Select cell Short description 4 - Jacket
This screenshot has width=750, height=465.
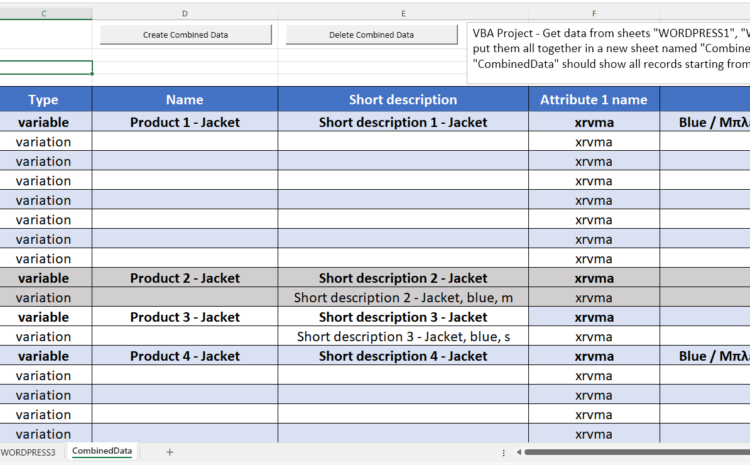click(403, 356)
